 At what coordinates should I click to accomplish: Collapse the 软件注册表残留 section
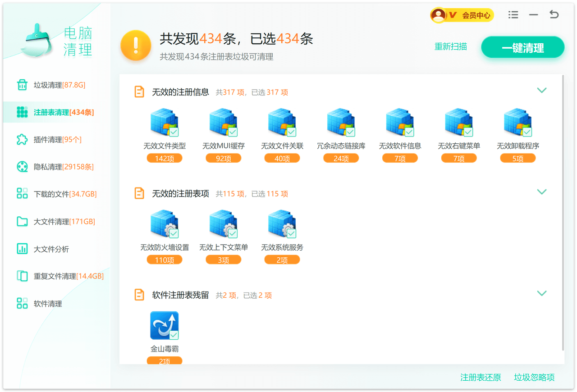542,293
